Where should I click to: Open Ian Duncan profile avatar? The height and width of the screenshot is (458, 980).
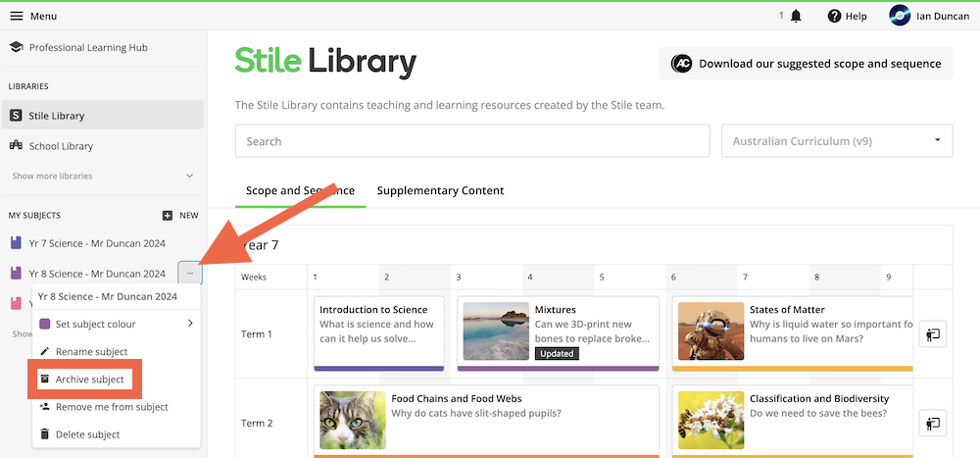click(900, 16)
